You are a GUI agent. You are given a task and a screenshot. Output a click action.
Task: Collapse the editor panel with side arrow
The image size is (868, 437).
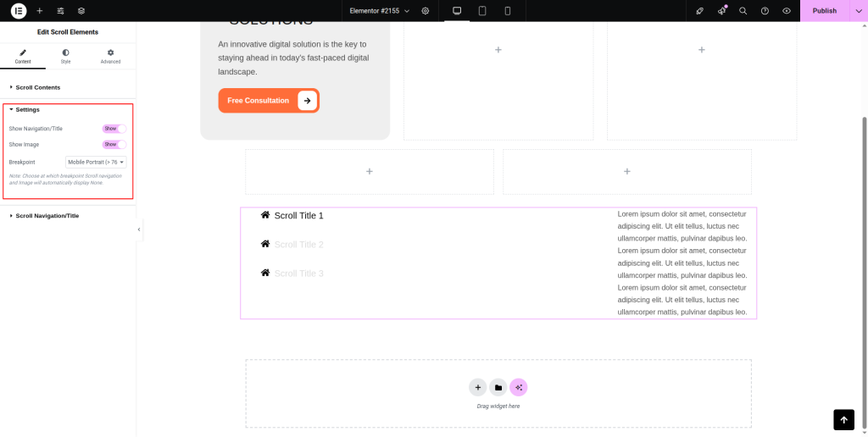click(x=139, y=229)
